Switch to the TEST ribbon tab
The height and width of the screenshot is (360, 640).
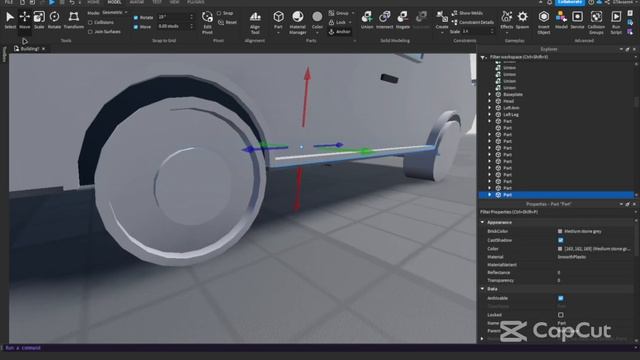point(157,2)
